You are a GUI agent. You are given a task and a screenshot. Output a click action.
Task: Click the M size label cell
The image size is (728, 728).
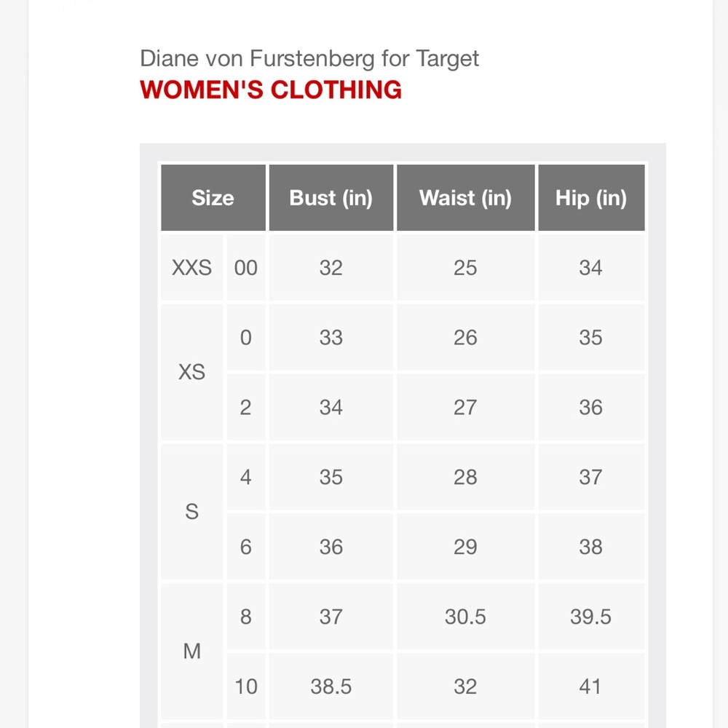coord(191,652)
